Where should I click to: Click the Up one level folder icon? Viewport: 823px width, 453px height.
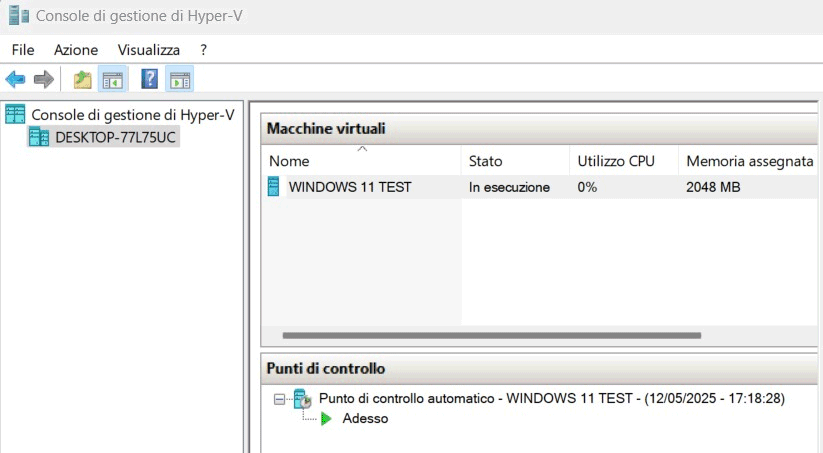pos(82,79)
